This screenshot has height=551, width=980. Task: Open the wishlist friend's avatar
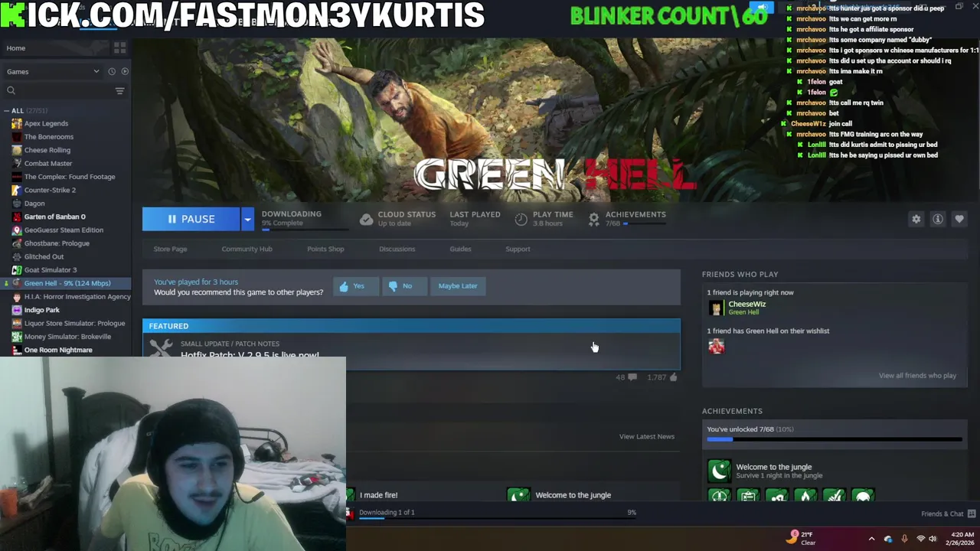tap(716, 347)
